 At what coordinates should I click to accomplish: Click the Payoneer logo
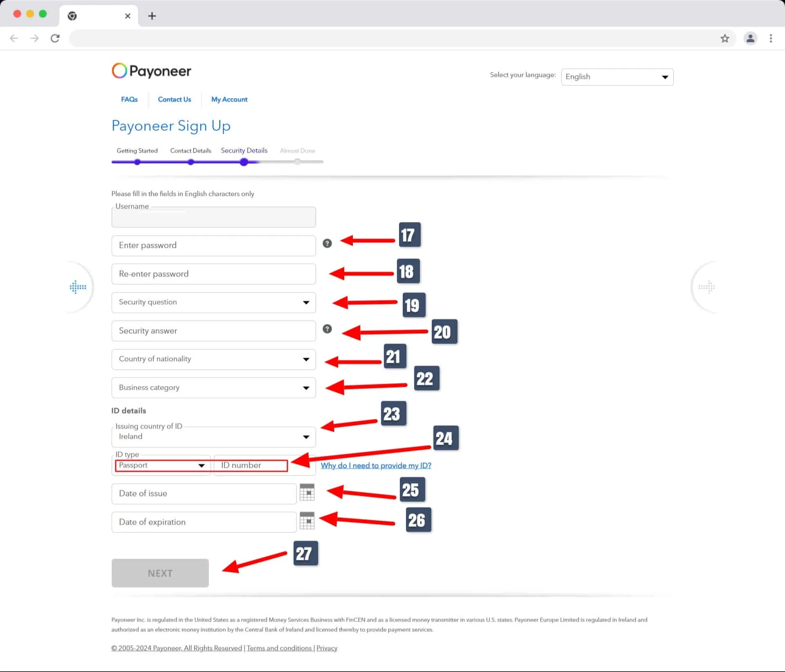pos(151,71)
